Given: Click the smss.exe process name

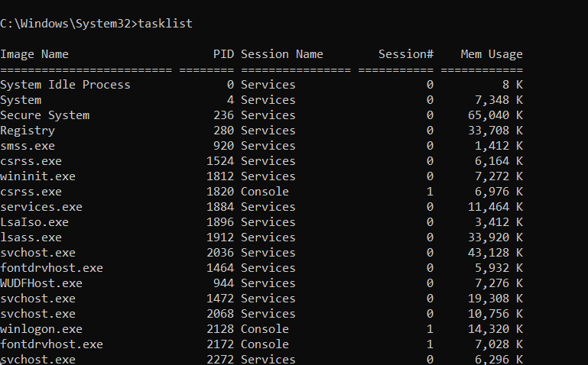Looking at the screenshot, I should tap(28, 146).
